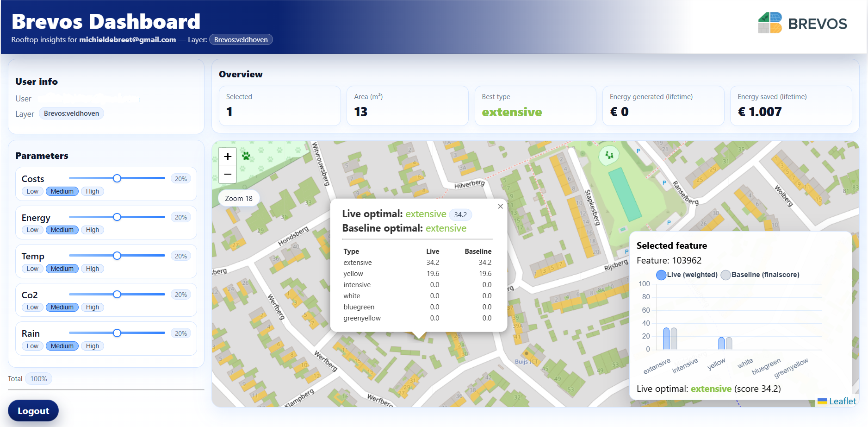Viewport: 868px width, 427px height.
Task: Select Low for the Temp parameter
Action: tap(32, 269)
